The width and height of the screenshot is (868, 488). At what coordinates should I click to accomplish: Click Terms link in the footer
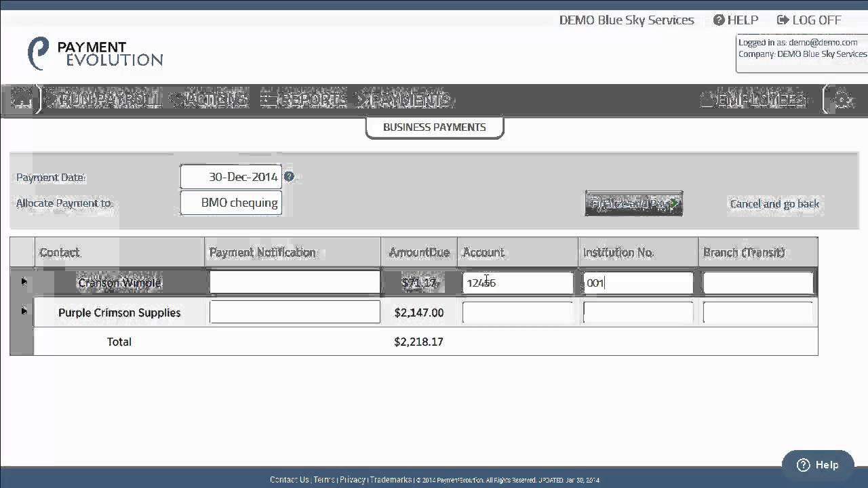point(324,480)
